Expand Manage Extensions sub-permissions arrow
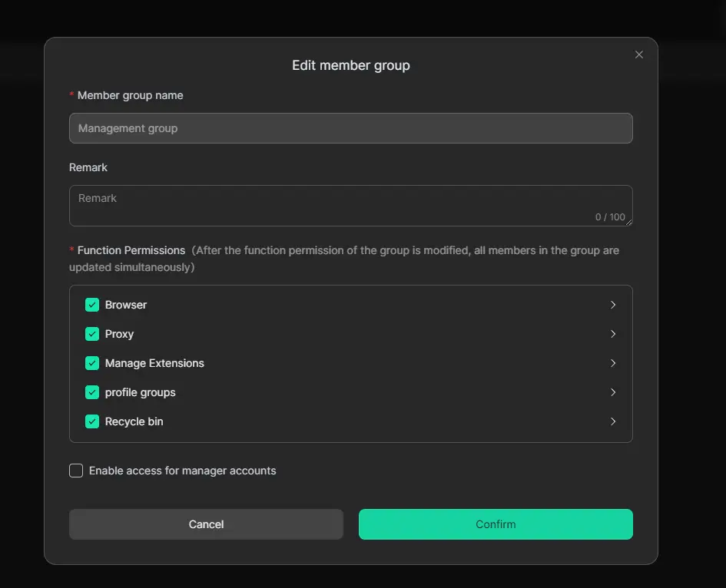This screenshot has height=588, width=726. 613,363
